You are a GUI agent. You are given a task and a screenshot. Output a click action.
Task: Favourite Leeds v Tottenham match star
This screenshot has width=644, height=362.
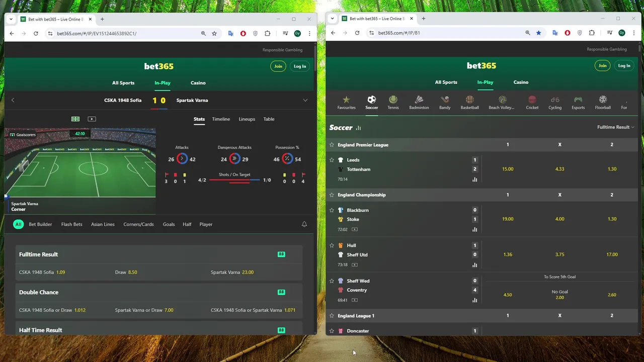tap(332, 160)
